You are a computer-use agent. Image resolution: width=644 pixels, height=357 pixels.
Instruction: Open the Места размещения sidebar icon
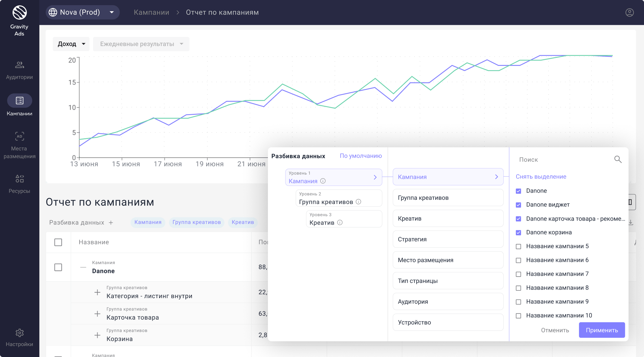point(19,136)
